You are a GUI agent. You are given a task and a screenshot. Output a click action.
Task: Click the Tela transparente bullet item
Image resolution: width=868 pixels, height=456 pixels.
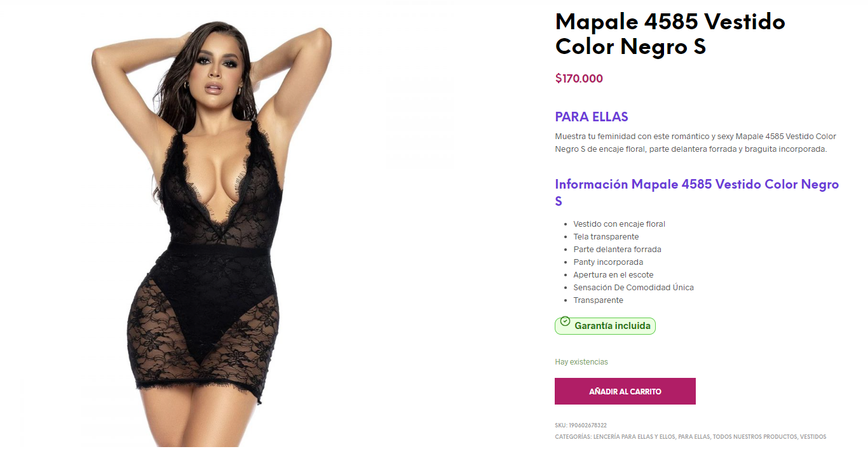click(606, 237)
